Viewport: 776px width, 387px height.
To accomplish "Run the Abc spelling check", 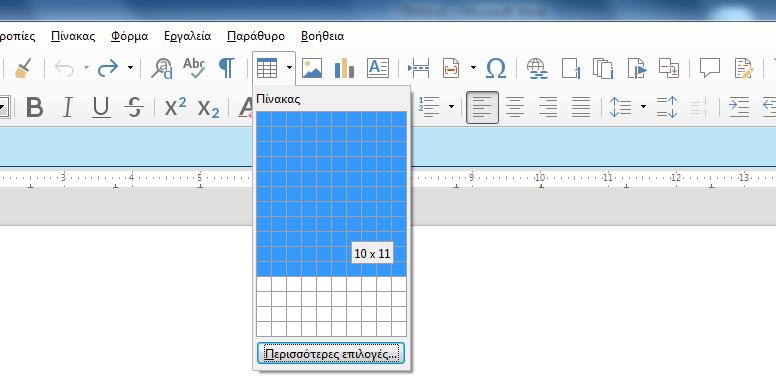I will pyautogui.click(x=194, y=68).
